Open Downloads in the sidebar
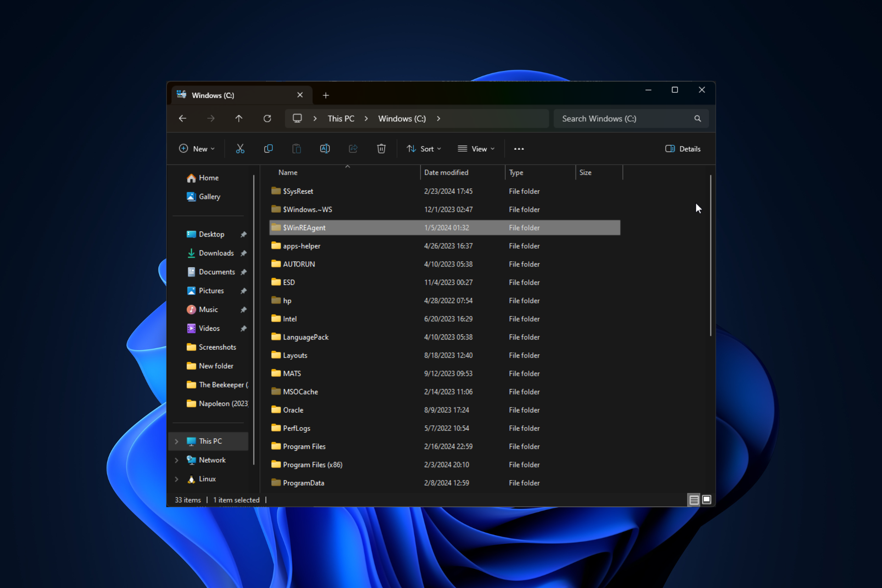Screen dimensions: 882x588 pyautogui.click(x=210, y=253)
